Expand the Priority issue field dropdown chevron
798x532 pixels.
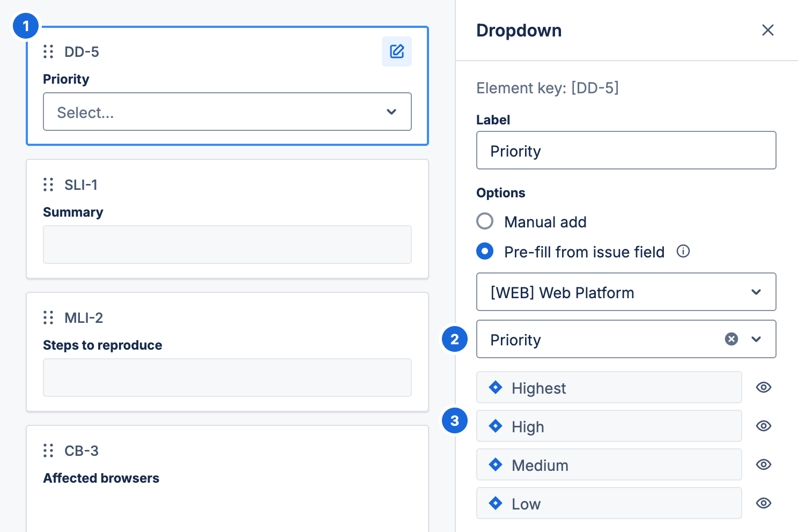[756, 339]
